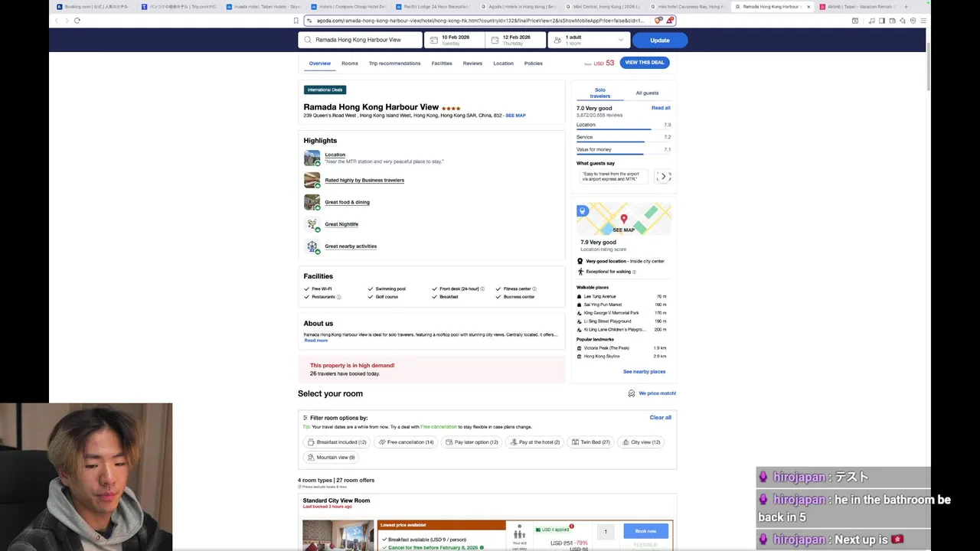The image size is (980, 551).
Task: Open the Brave shields icon in address bar
Action: click(658, 21)
